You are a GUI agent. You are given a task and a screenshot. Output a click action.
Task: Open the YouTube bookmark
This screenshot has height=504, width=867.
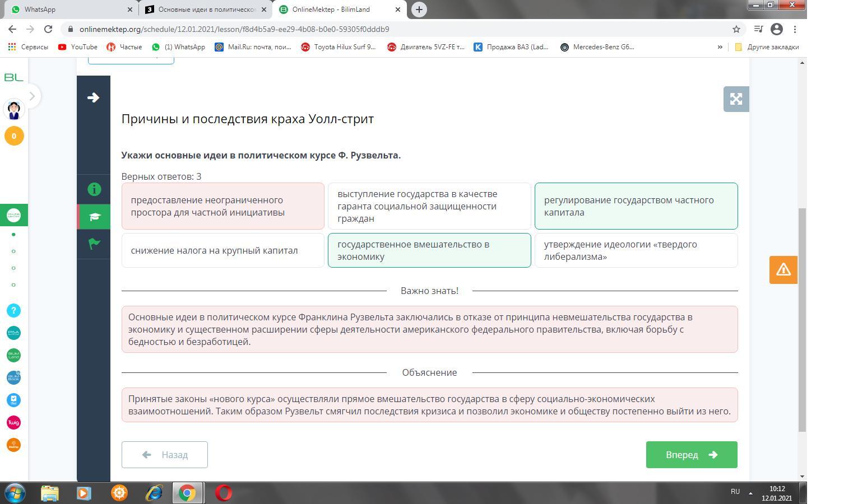[78, 47]
